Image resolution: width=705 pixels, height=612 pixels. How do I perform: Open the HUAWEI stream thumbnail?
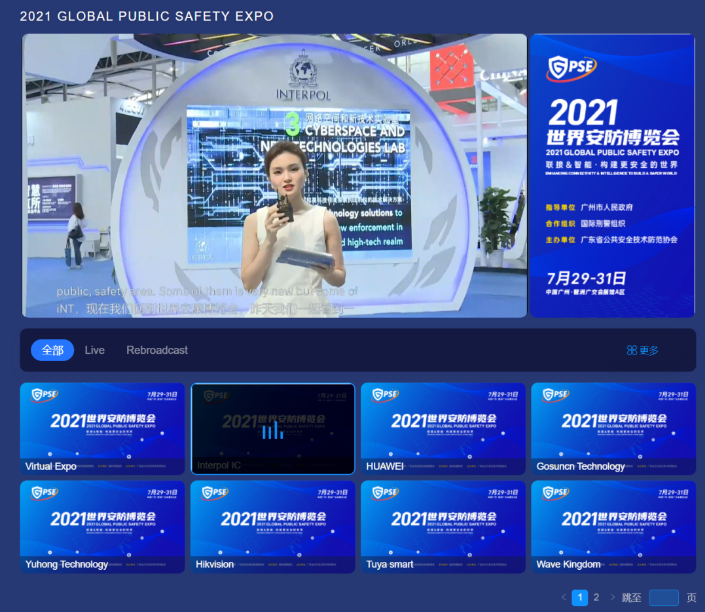click(x=443, y=429)
